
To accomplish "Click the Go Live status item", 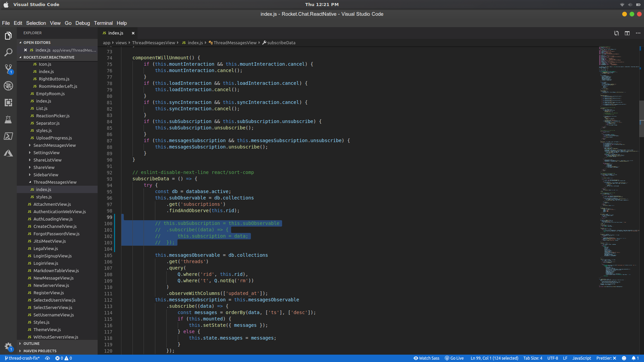I will click(x=454, y=358).
